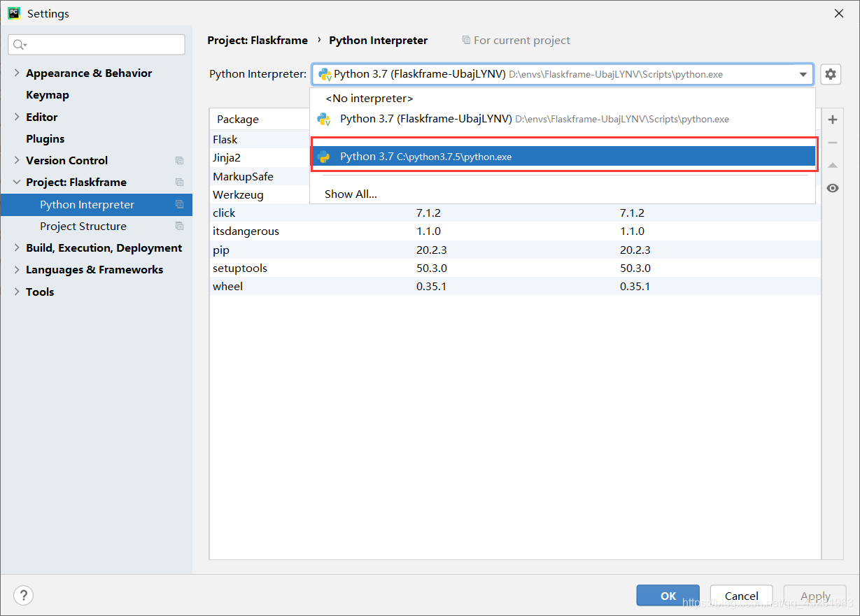Choose Show All... in interpreter list
The image size is (860, 616).
click(x=563, y=194)
